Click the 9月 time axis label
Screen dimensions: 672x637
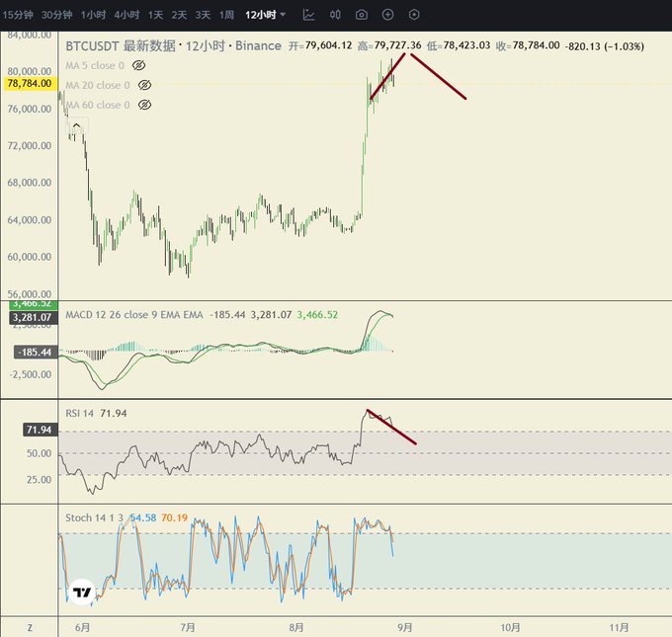tap(404, 627)
